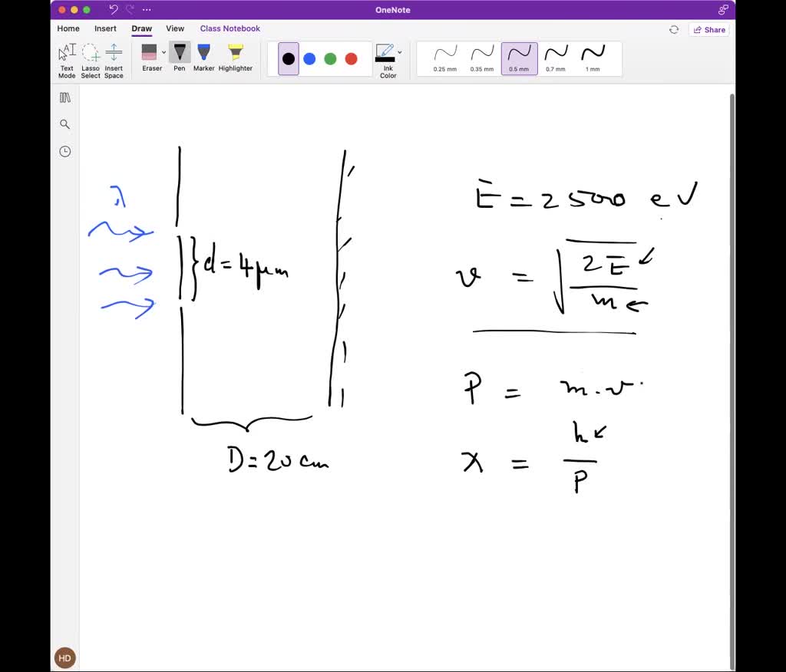
Task: Switch to the Marker tool
Action: tap(203, 58)
